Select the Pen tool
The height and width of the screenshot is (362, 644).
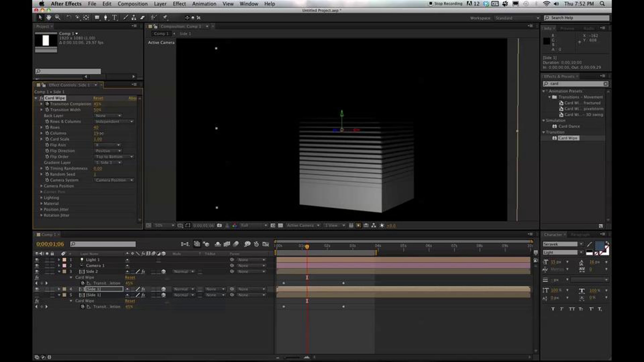106,18
